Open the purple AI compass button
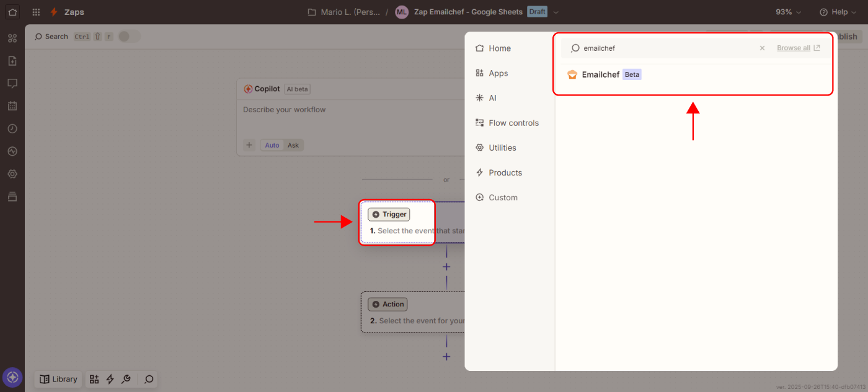Screen dimensions: 868x392 pos(12,377)
